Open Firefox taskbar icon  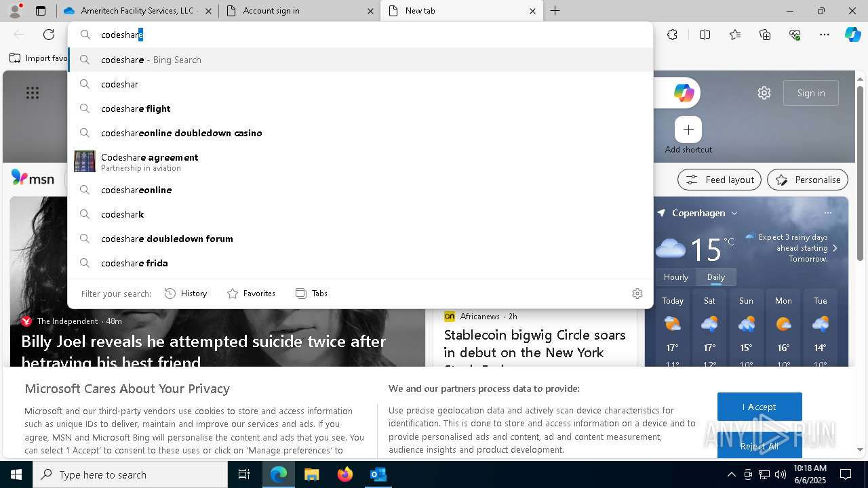tap(345, 474)
